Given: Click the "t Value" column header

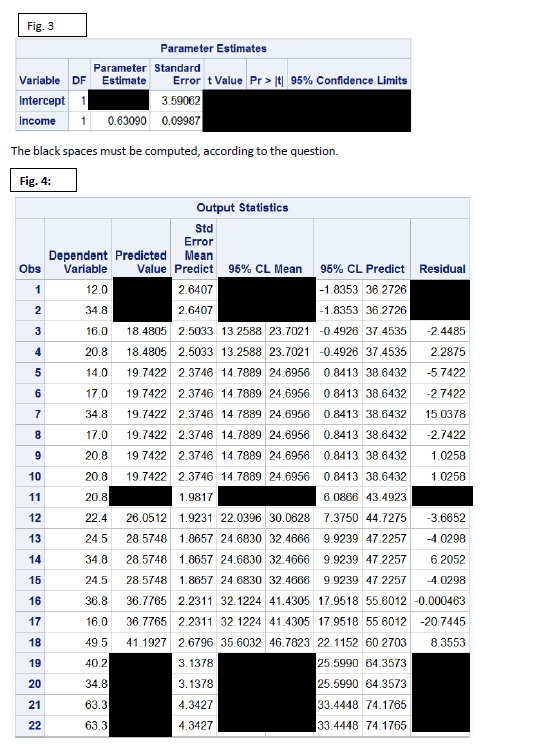Looking at the screenshot, I should click(x=225, y=80).
